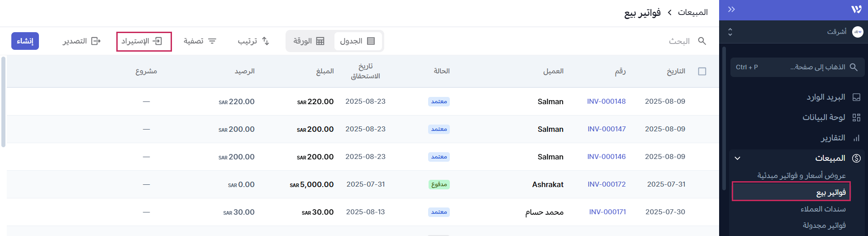The image size is (868, 236).
Task: Click the sort arrows icon beside ترتيب
Action: [266, 41]
